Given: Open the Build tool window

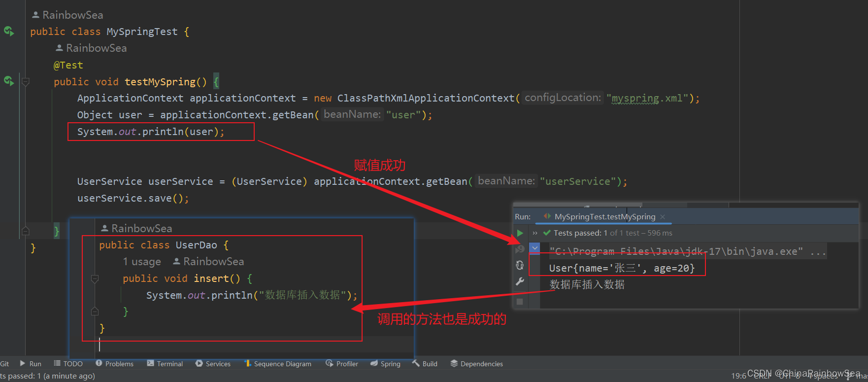Looking at the screenshot, I should pyautogui.click(x=425, y=364).
